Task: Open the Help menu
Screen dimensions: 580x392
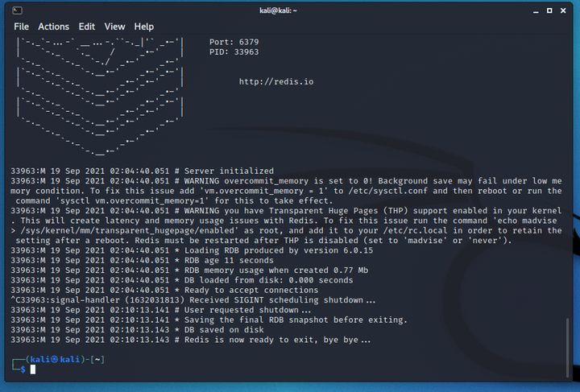Action: (x=144, y=27)
